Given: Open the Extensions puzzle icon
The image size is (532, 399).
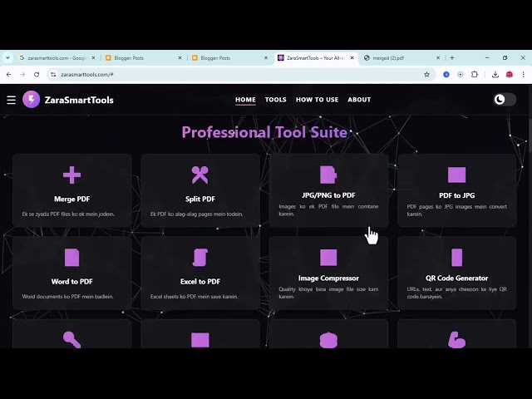Looking at the screenshot, I should pos(475,74).
